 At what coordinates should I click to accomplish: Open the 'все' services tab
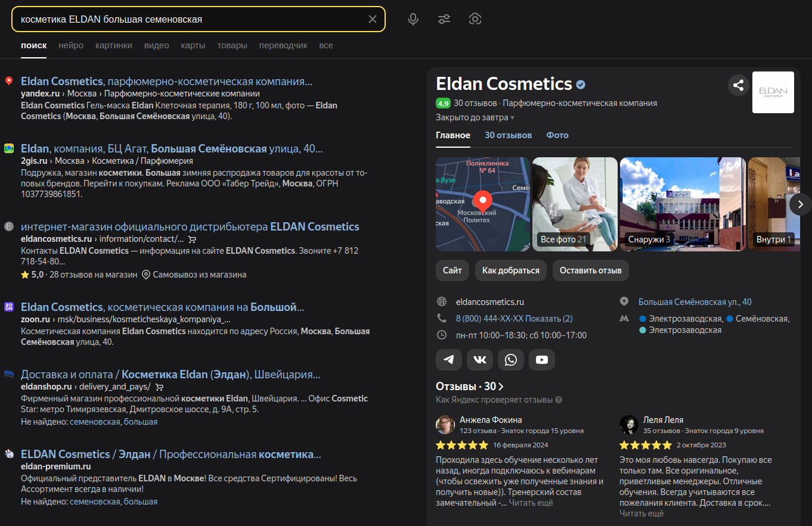pos(326,45)
